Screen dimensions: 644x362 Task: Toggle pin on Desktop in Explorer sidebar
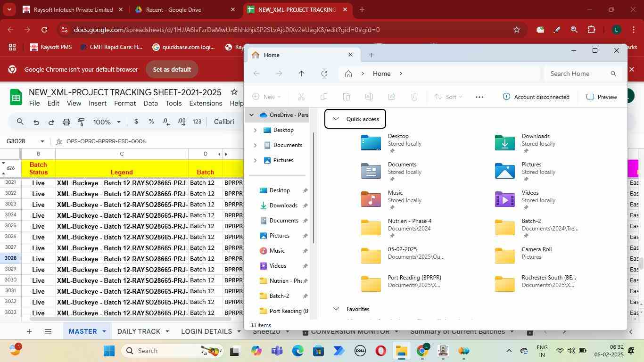(305, 190)
